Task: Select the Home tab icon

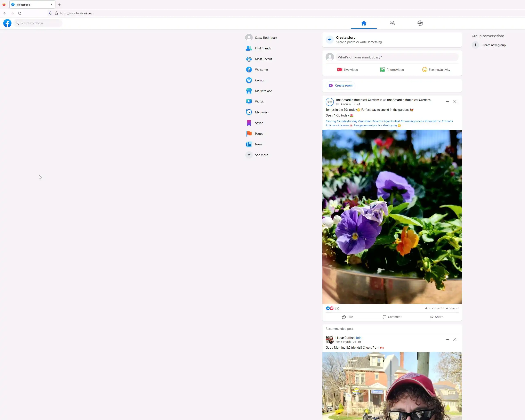Action: tap(364, 23)
